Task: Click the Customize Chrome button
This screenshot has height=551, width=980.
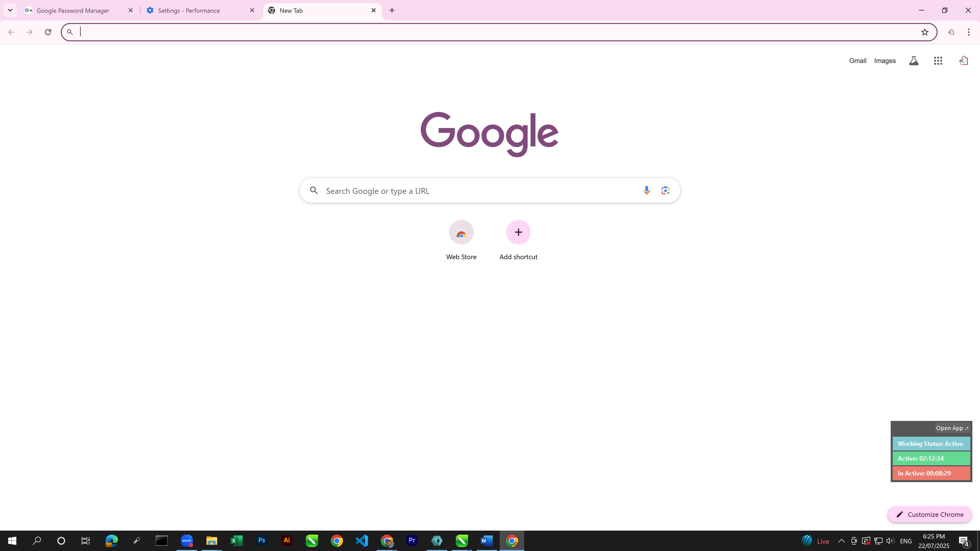Action: (x=929, y=515)
